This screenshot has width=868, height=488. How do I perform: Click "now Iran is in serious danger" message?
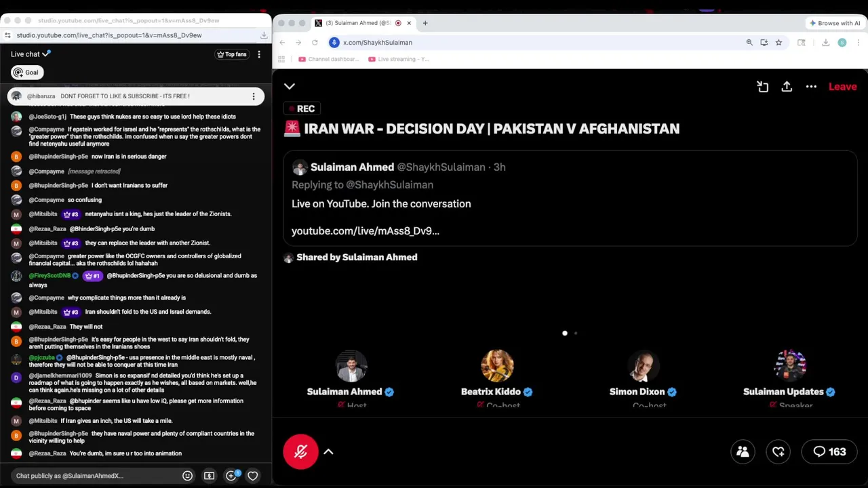pyautogui.click(x=129, y=157)
